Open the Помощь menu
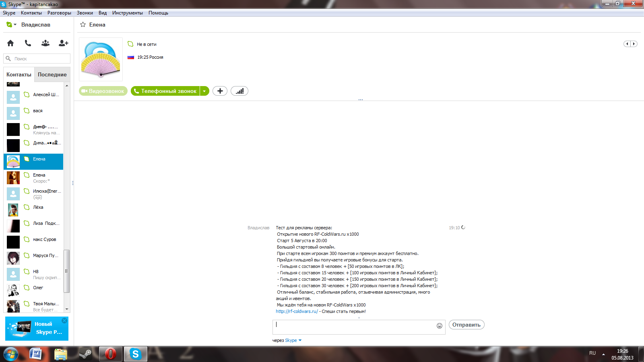Image resolution: width=644 pixels, height=362 pixels. 158,13
